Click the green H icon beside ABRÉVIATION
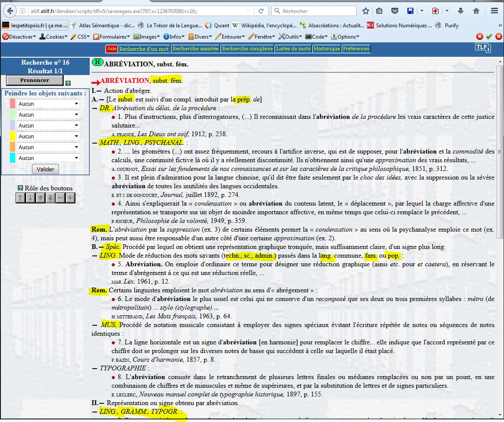Image resolution: width=504 pixels, height=422 pixels. coord(98,62)
